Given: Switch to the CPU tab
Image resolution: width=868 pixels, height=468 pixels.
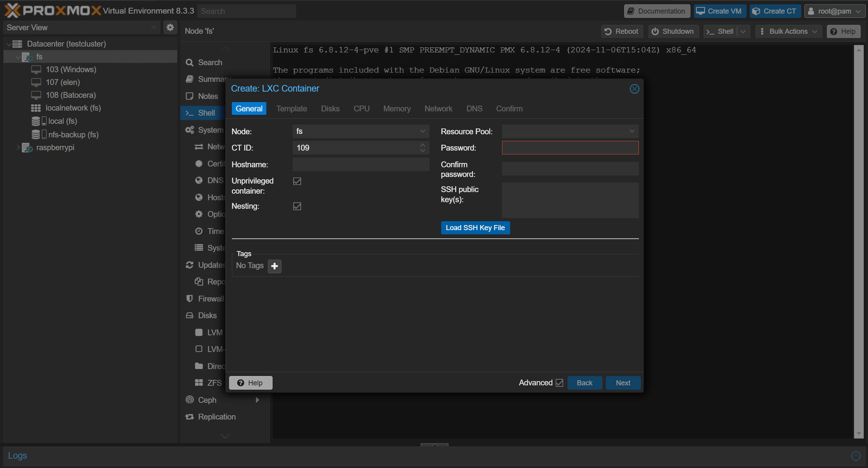Looking at the screenshot, I should (x=361, y=109).
